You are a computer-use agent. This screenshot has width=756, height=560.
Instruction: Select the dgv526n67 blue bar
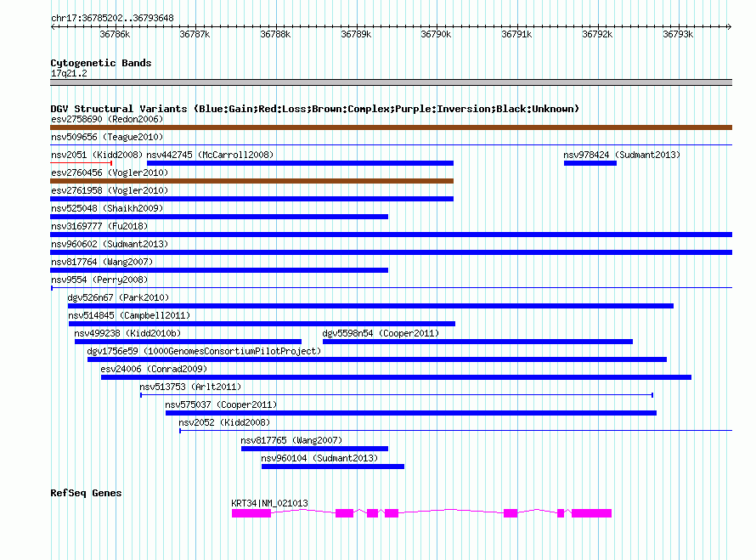(370, 306)
